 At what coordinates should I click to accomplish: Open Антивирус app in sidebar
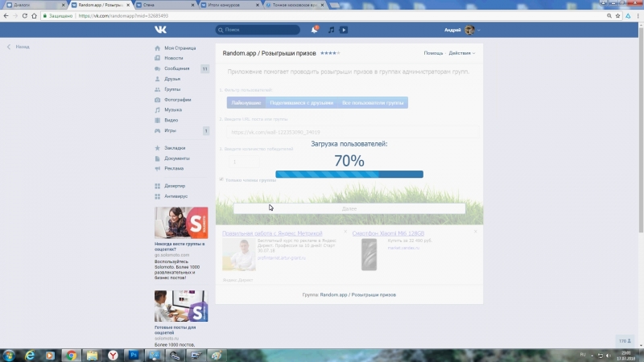(175, 196)
